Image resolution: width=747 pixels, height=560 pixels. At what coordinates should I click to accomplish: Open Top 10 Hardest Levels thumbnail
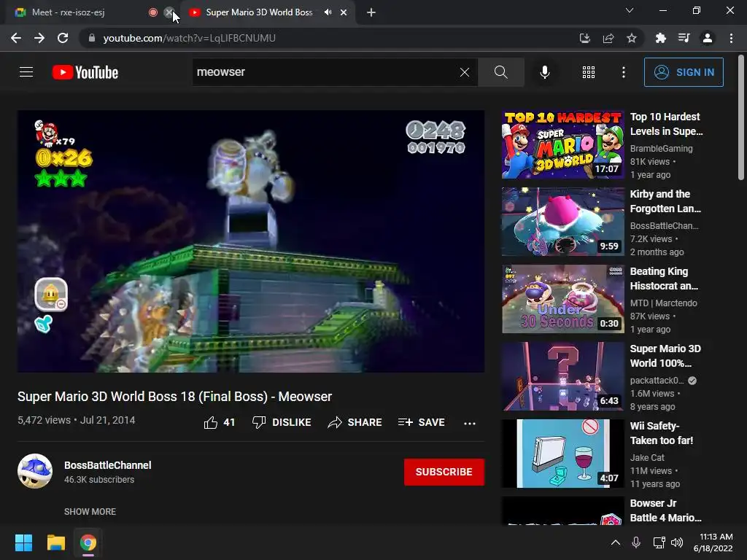click(x=563, y=144)
